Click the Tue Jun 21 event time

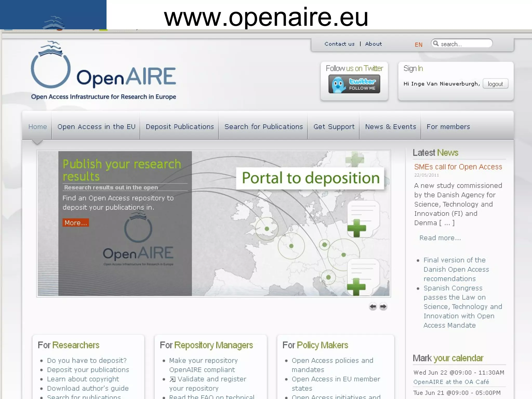pyautogui.click(x=457, y=393)
